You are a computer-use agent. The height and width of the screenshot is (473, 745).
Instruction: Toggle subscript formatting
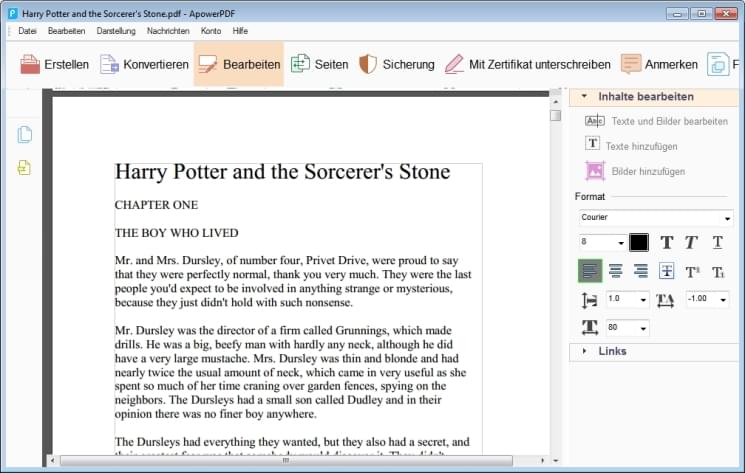[718, 272]
